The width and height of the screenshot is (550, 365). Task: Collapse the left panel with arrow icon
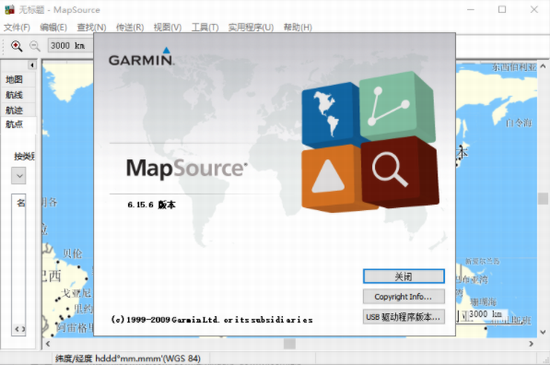[x=32, y=65]
